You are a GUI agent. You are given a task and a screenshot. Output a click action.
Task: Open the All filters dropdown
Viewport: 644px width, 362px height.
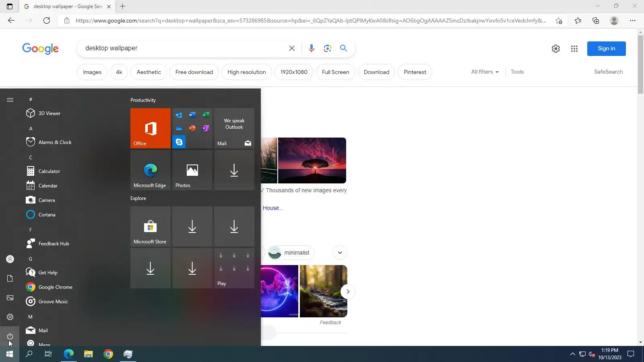(485, 72)
